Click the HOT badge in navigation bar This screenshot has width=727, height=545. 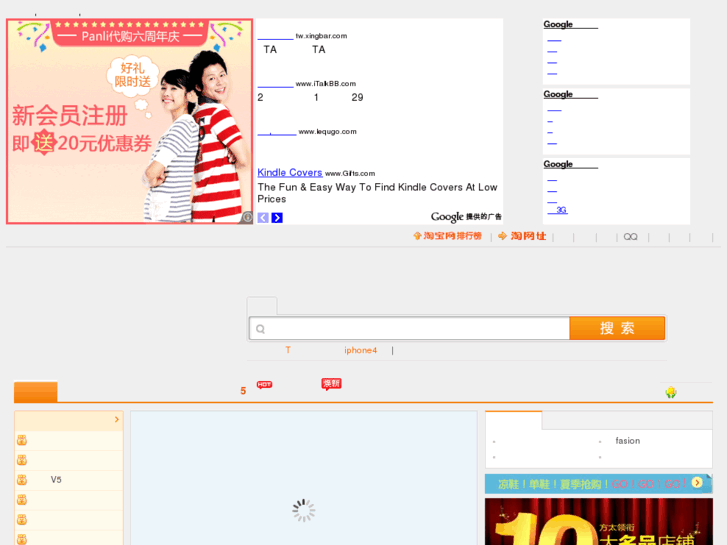tap(264, 385)
